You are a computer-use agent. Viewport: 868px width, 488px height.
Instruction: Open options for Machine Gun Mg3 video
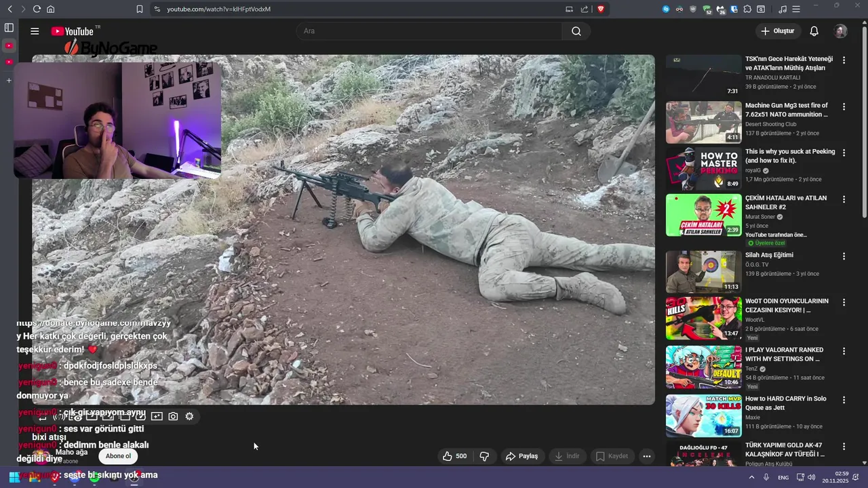(x=844, y=106)
